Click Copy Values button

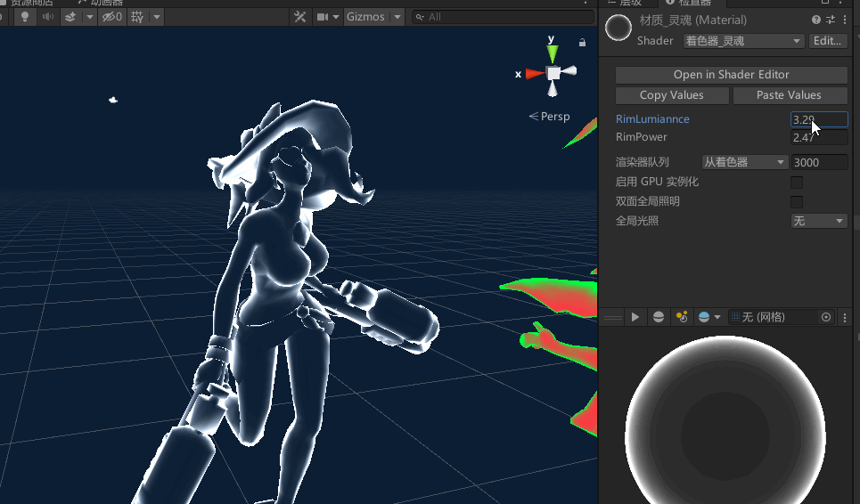coord(671,95)
